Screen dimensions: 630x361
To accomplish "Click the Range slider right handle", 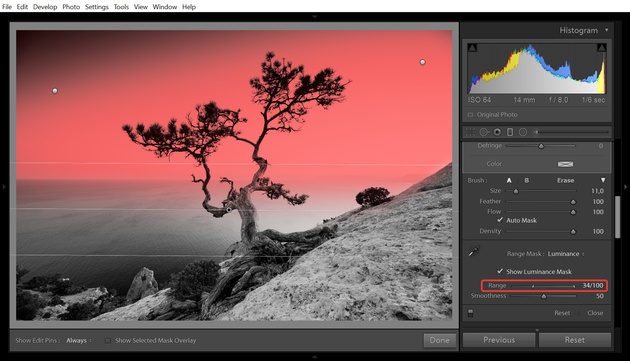I will [x=574, y=286].
